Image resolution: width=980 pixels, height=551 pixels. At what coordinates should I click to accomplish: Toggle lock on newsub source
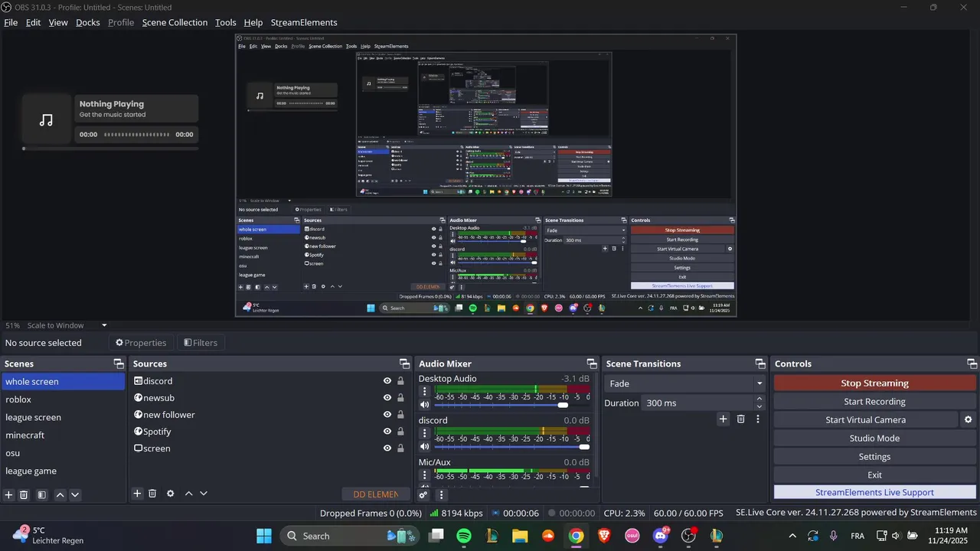(400, 398)
